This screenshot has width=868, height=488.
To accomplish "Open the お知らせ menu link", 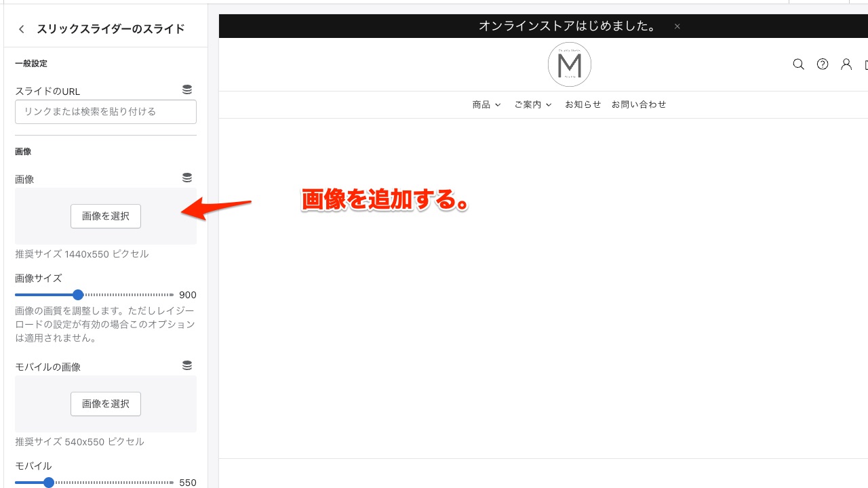I will [x=583, y=104].
